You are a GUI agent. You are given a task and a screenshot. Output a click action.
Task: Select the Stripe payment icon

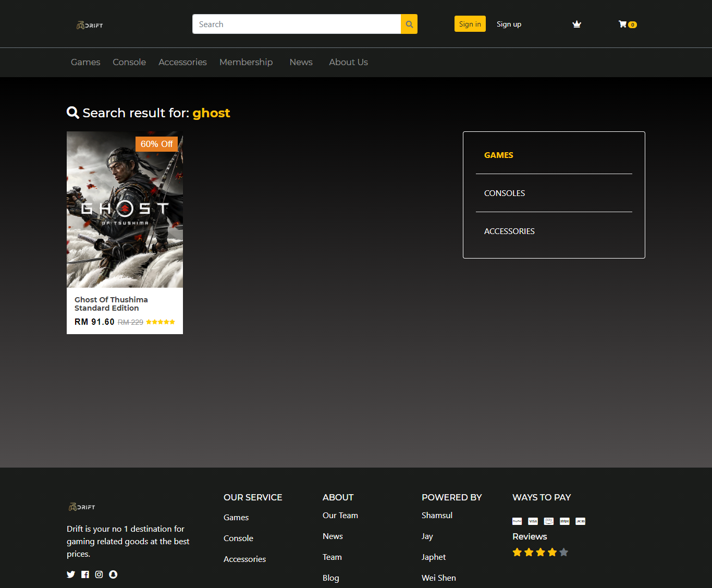point(564,521)
